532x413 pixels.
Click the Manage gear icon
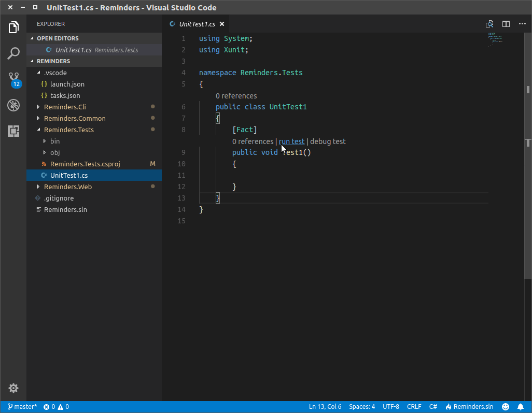13,388
